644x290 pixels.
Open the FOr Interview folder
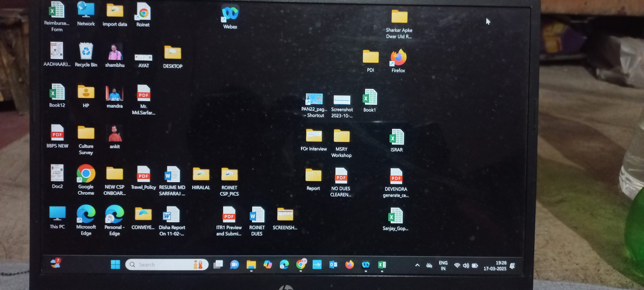[314, 140]
